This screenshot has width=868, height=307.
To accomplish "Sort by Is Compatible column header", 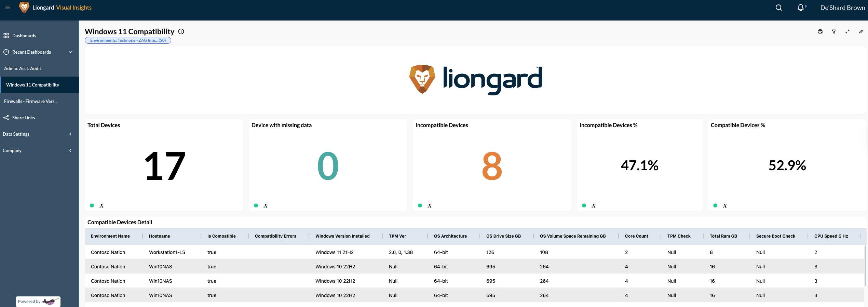I will pos(221,236).
